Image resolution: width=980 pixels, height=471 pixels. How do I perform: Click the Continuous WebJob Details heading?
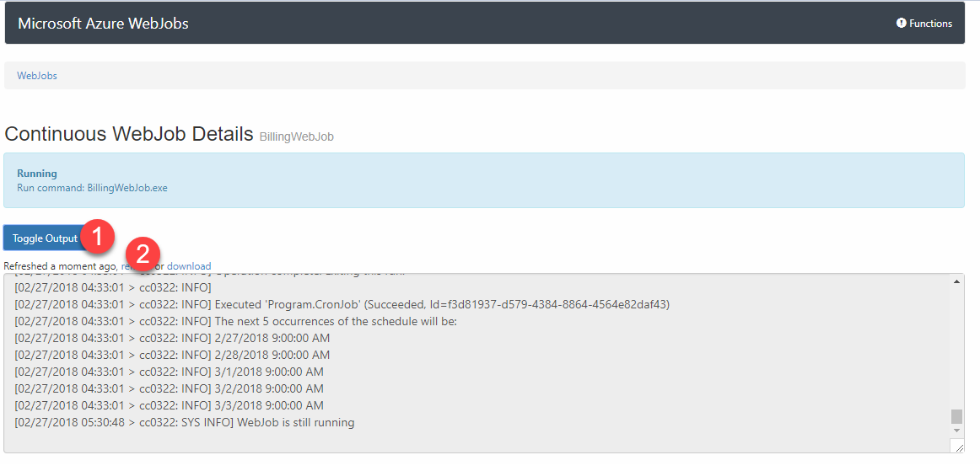129,134
